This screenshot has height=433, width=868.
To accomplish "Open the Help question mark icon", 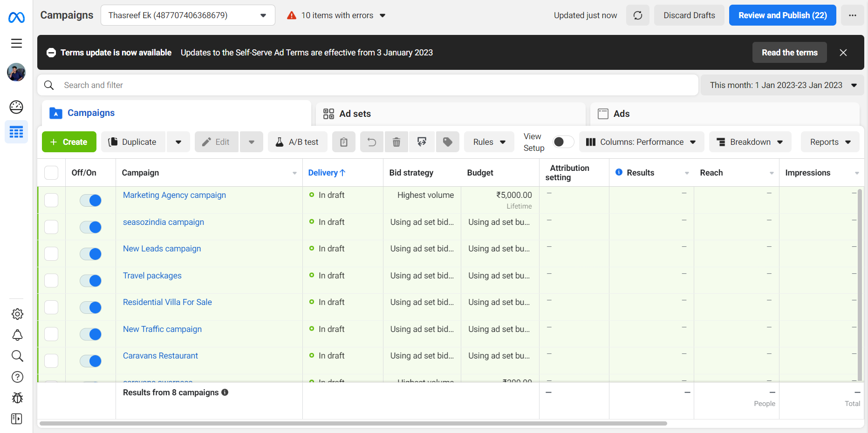I will tap(17, 377).
